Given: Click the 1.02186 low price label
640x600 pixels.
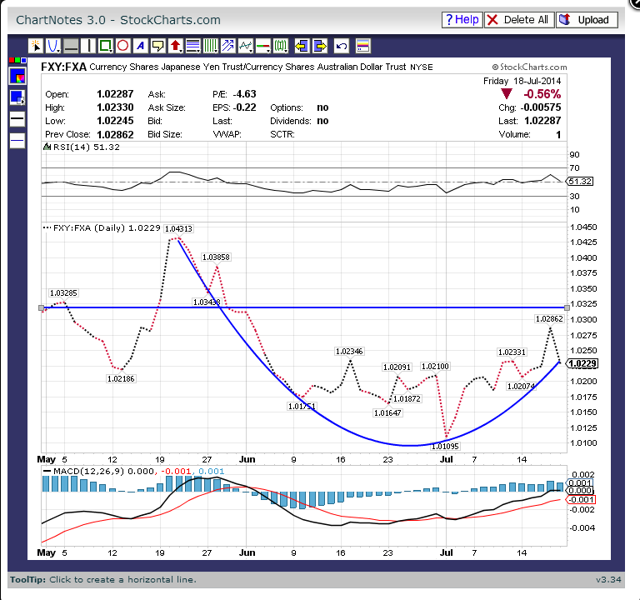Looking at the screenshot, I should pos(121,379).
